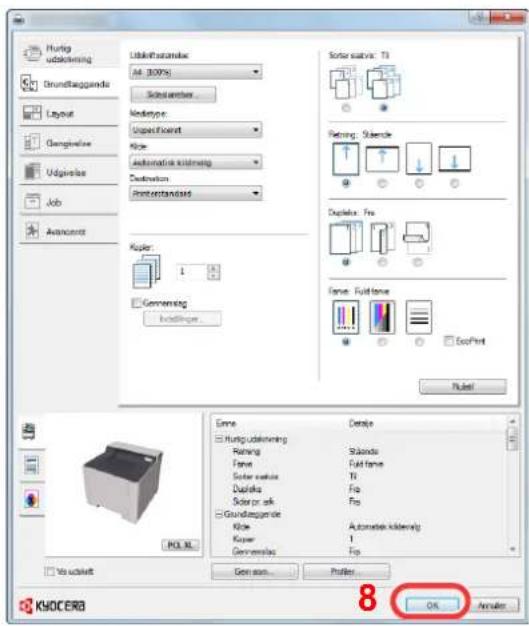Show the printer image preview icon
This screenshot has width=529, height=626.
(x=29, y=431)
